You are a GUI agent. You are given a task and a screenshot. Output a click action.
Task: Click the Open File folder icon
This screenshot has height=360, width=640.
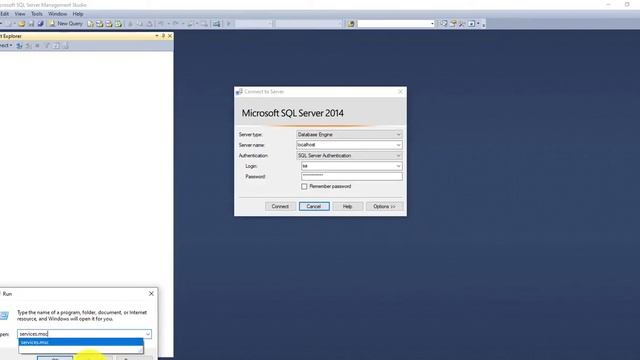point(22,24)
